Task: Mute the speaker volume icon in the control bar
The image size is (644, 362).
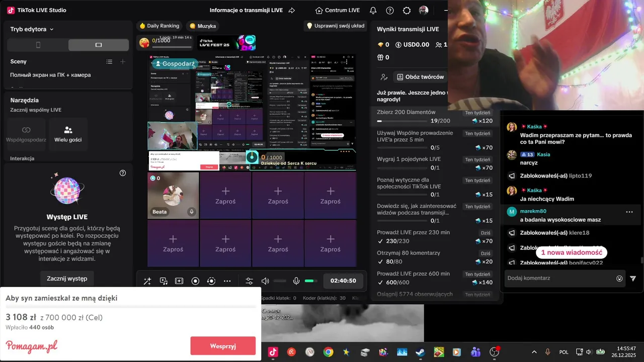Action: pyautogui.click(x=265, y=281)
